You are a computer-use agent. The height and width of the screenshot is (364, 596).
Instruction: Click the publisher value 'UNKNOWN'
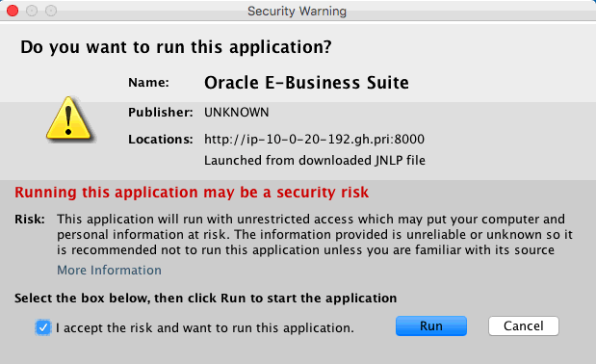click(x=237, y=112)
